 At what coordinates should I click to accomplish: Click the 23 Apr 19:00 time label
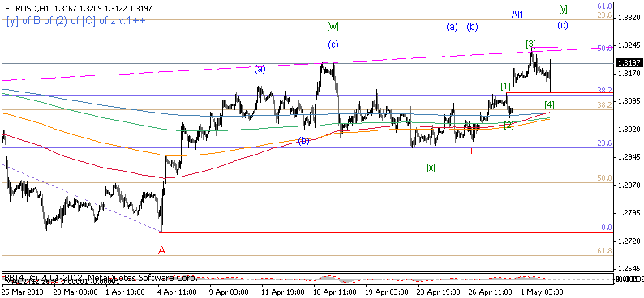437,292
